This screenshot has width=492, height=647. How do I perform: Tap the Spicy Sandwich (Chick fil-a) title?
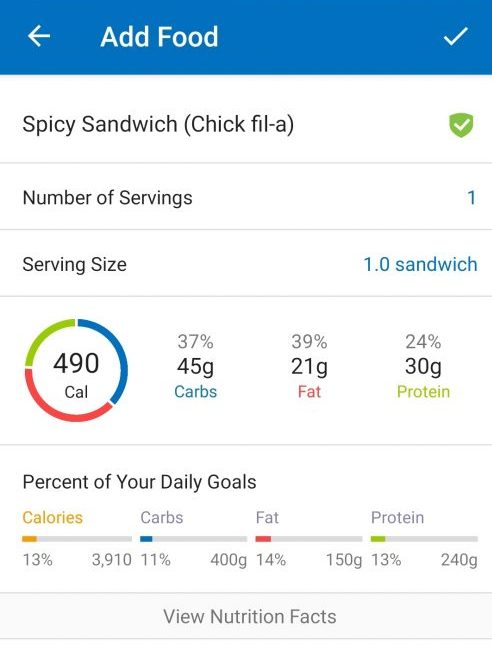click(x=158, y=124)
